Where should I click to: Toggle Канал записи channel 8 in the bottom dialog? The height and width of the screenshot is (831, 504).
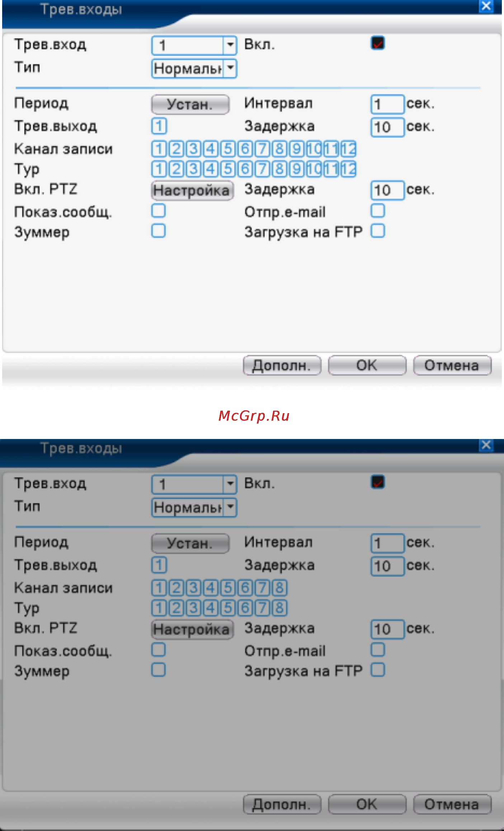pos(279,588)
